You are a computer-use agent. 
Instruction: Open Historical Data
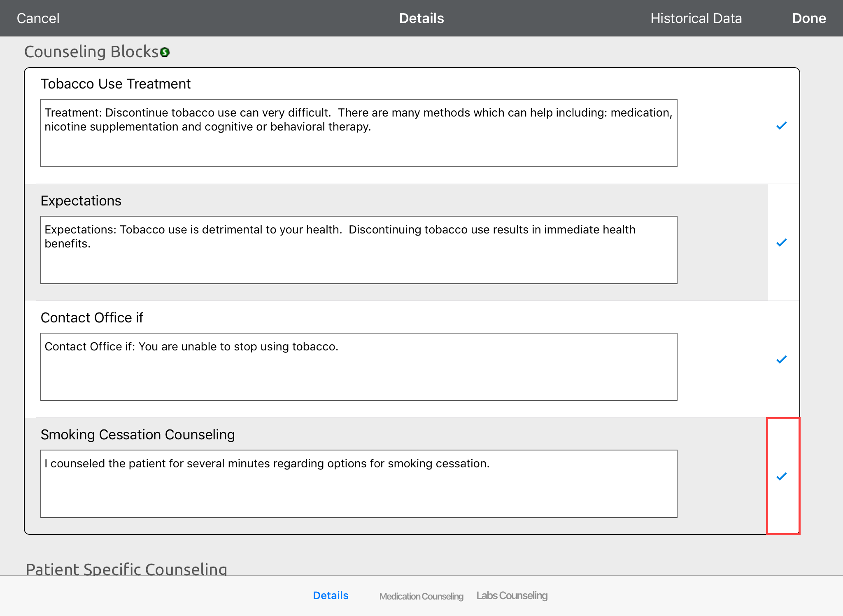(x=696, y=18)
